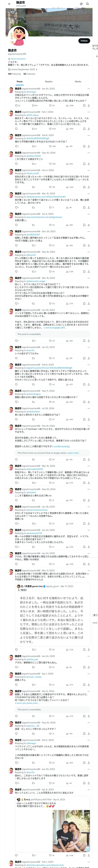
Task: Switch to the Replies tab
Action: (49, 82)
